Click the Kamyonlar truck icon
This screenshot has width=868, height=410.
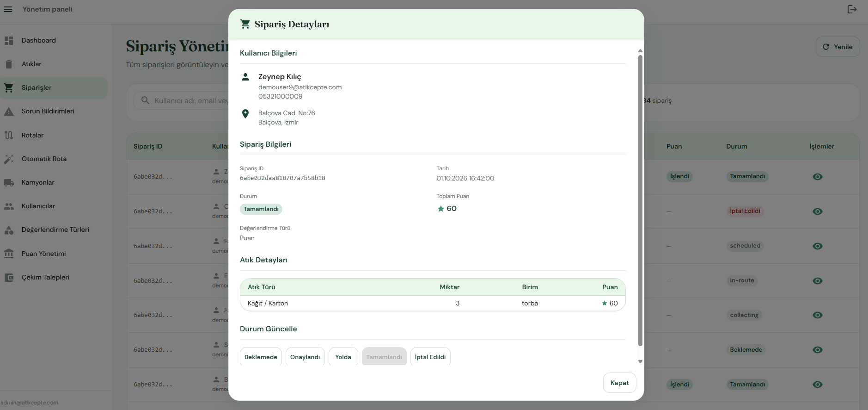[9, 182]
